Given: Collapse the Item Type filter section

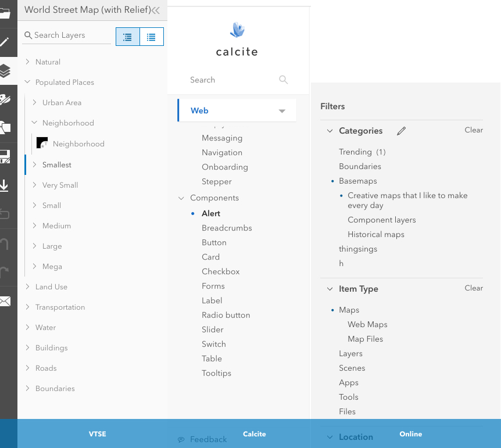Looking at the screenshot, I should tap(330, 289).
